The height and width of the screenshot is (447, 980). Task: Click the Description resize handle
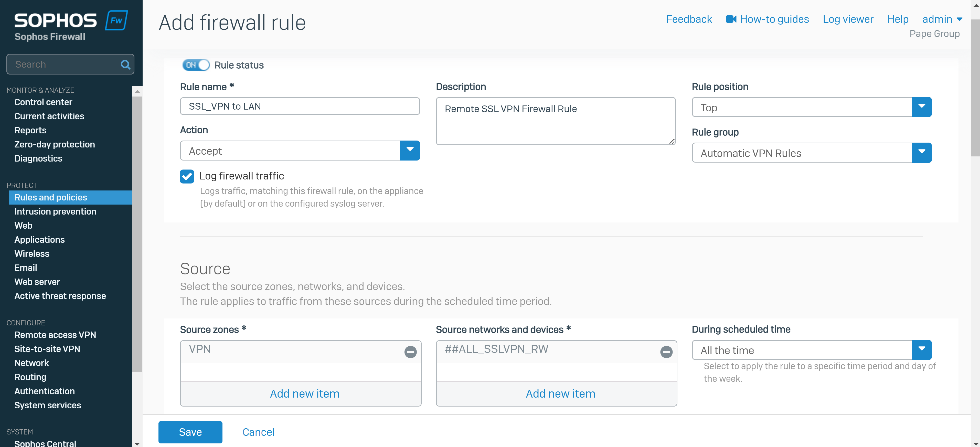[672, 141]
